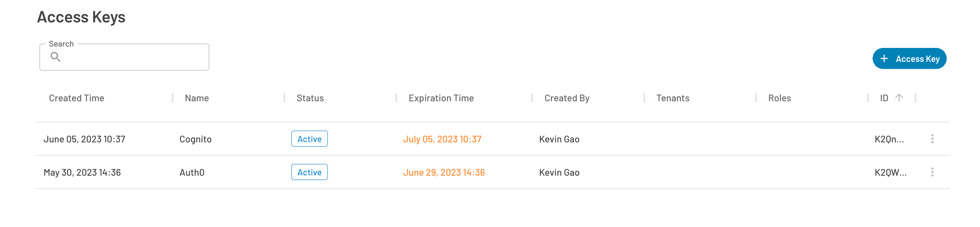This screenshot has height=227, width=980.
Task: Sort by Expiration Time column header
Action: (441, 98)
